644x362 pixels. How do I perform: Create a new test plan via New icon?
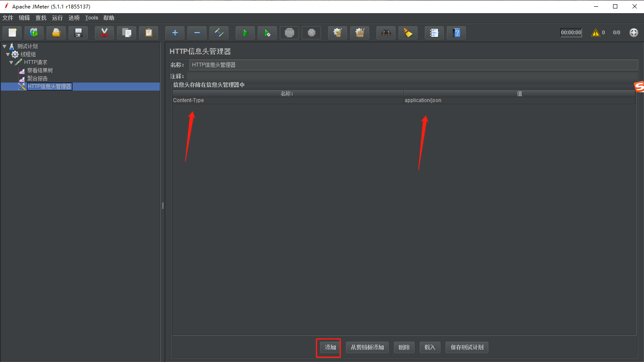click(x=12, y=33)
